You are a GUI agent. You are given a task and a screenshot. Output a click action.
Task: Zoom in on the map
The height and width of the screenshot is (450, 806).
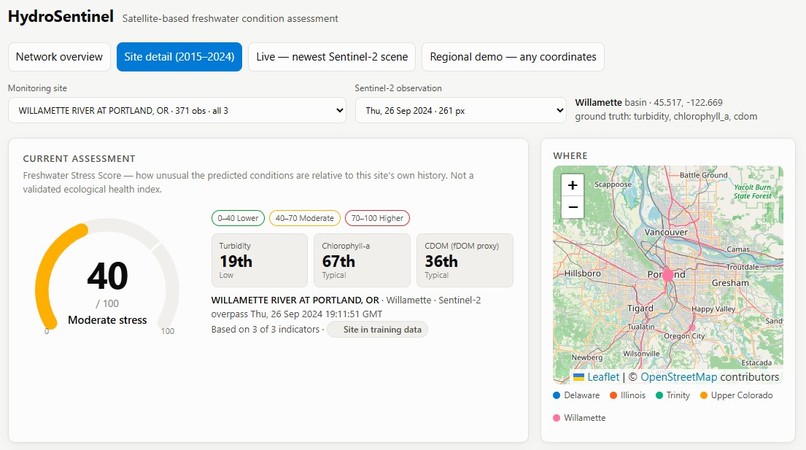[573, 185]
